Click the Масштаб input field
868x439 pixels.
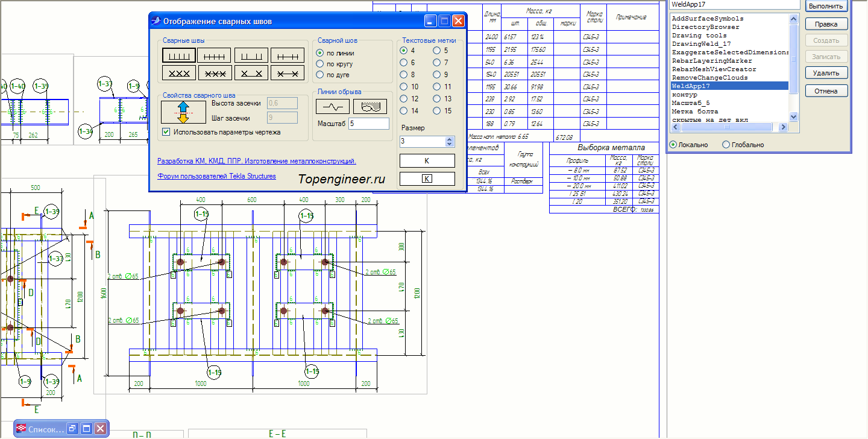369,124
